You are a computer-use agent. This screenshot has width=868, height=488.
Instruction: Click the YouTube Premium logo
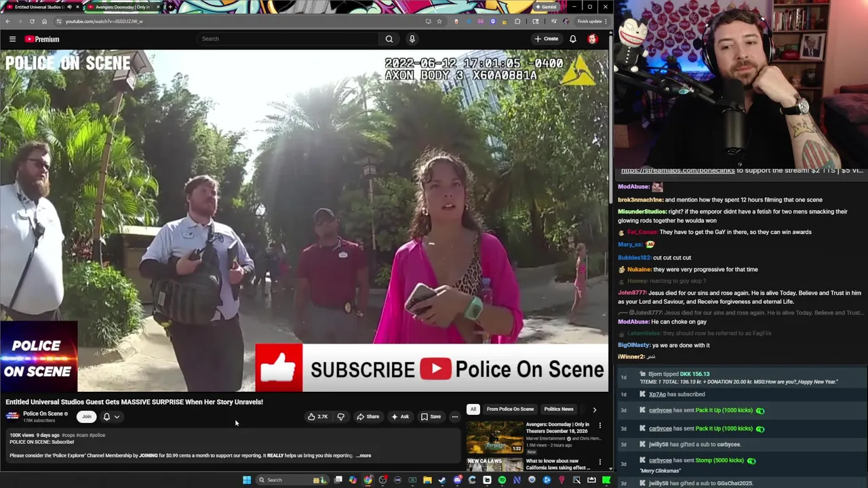tap(42, 39)
